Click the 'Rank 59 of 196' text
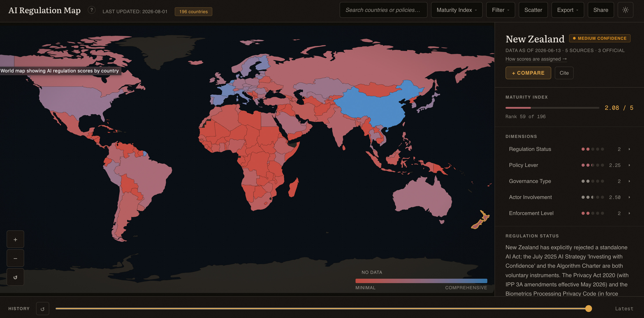This screenshot has width=644, height=318. coord(526,117)
